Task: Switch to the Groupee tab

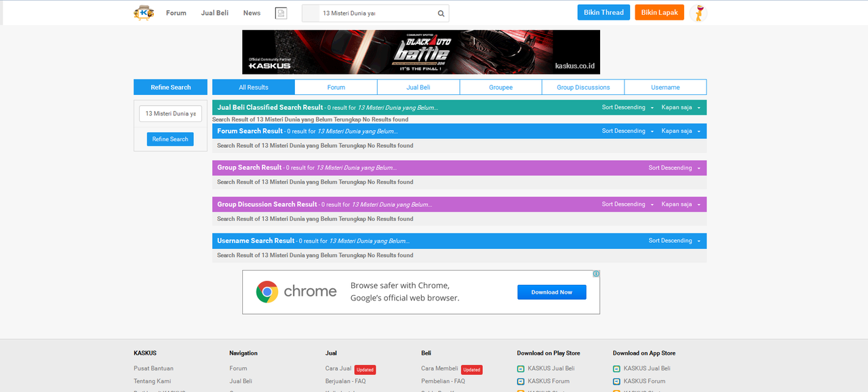Action: coord(501,87)
